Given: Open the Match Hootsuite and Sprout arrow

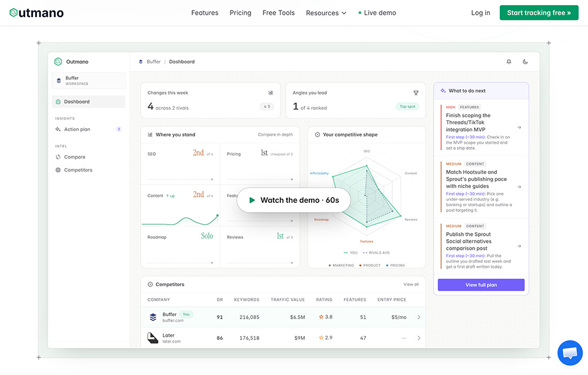Looking at the screenshot, I should coord(519,187).
